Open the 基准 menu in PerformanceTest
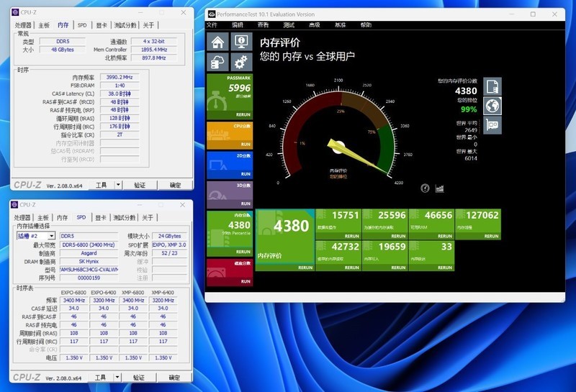 pyautogui.click(x=340, y=25)
